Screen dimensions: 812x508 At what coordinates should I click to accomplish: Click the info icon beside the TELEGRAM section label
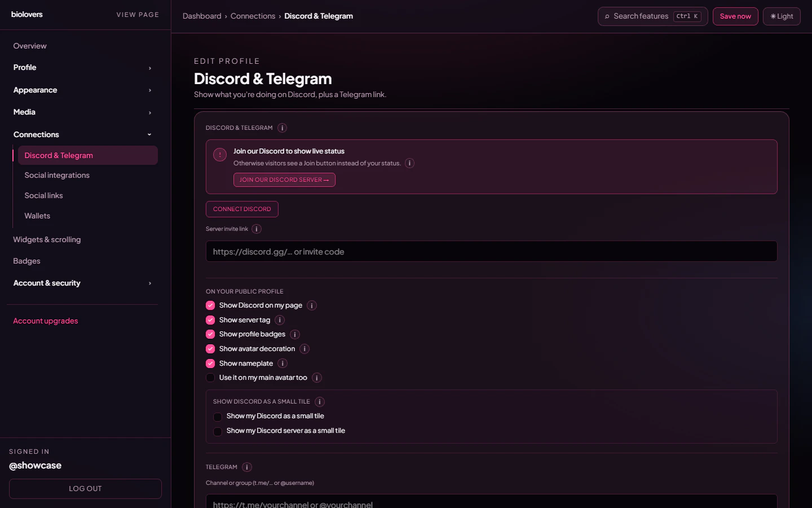[246, 467]
